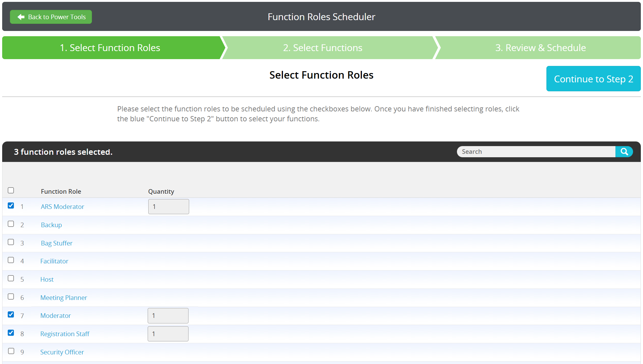Click the Moderator quantity input box

(168, 316)
